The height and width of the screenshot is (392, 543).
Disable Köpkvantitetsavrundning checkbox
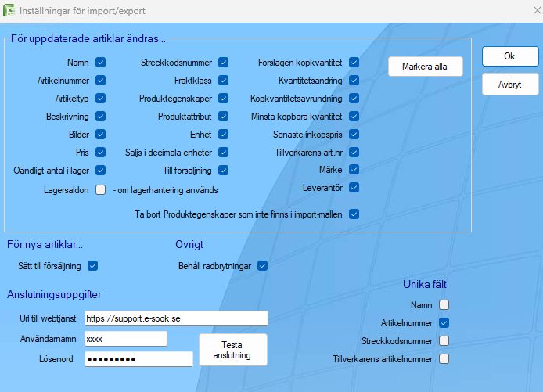point(354,99)
